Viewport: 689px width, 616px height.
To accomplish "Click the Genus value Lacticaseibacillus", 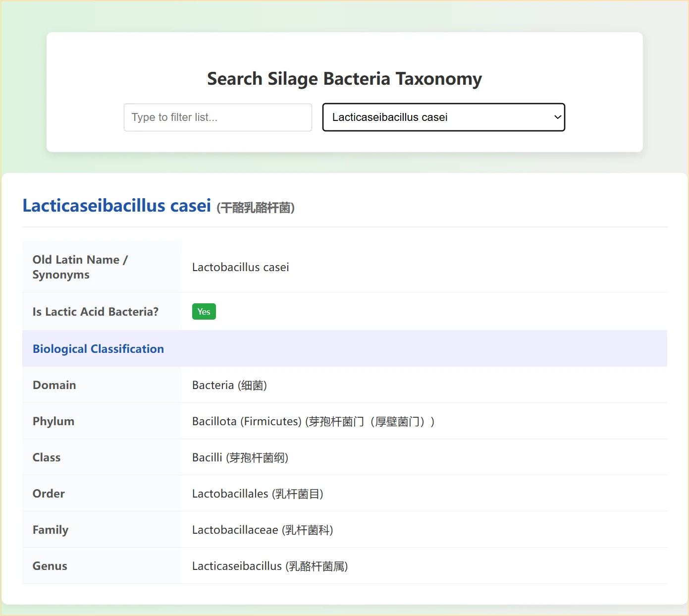I will pos(270,566).
